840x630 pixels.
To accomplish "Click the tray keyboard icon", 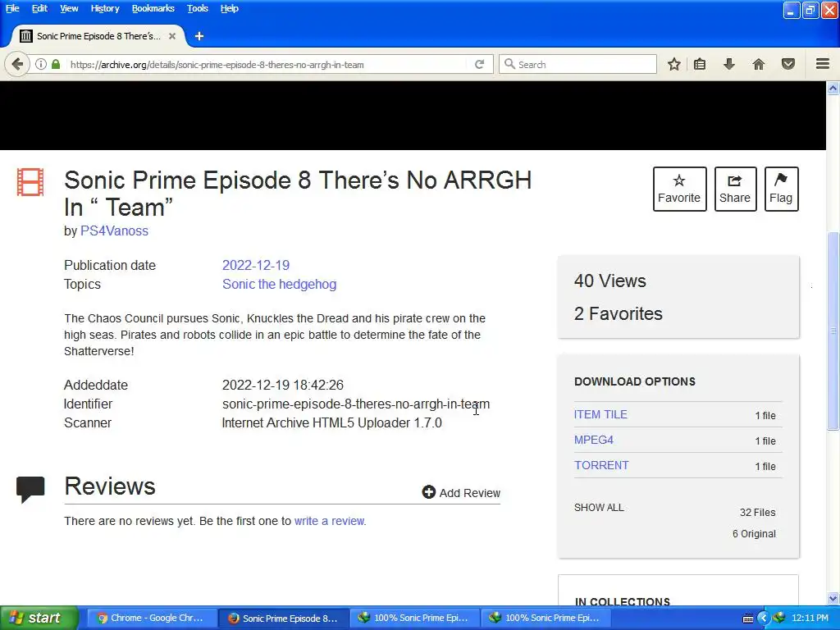I will 748,619.
